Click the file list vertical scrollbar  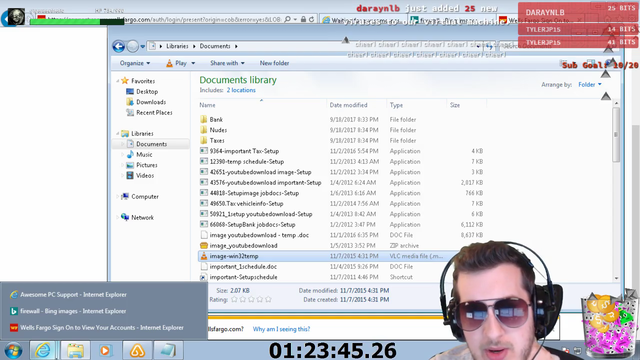coord(616,135)
